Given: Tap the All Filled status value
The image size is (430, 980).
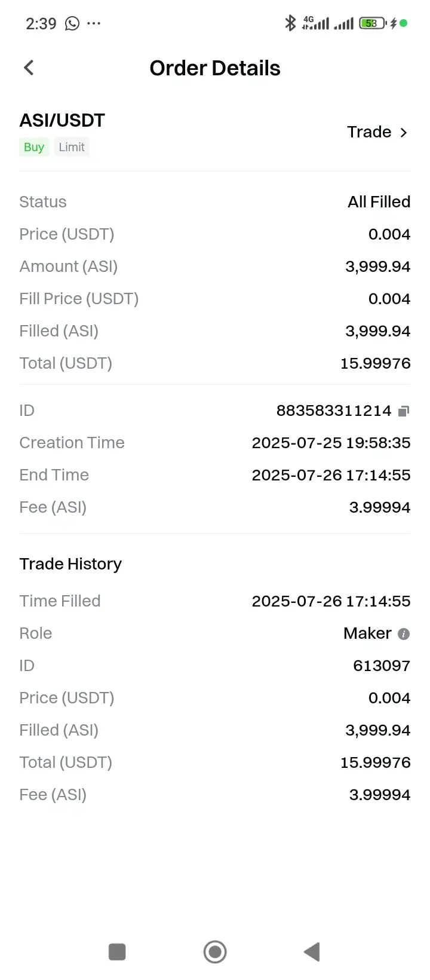Looking at the screenshot, I should point(379,202).
